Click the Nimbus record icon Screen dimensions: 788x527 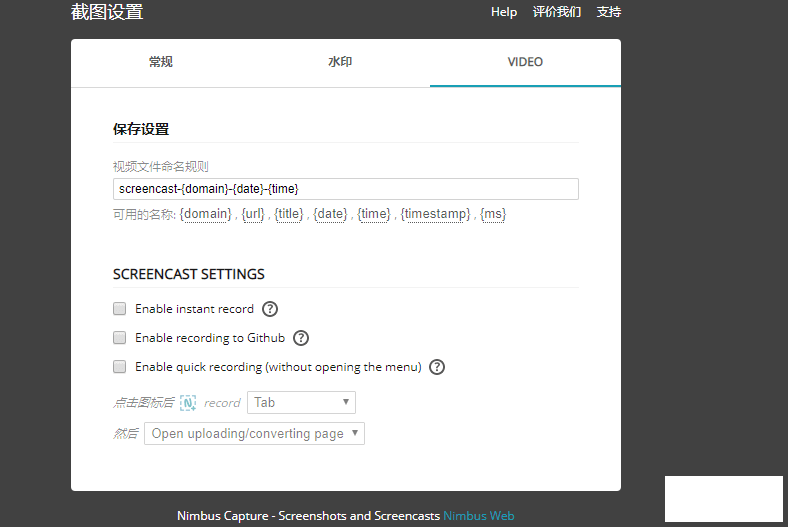(188, 403)
